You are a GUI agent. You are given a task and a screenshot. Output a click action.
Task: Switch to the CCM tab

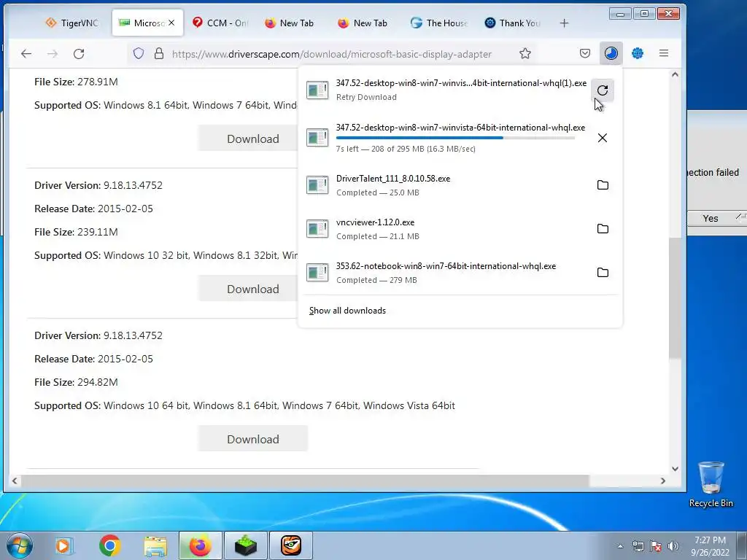[220, 23]
